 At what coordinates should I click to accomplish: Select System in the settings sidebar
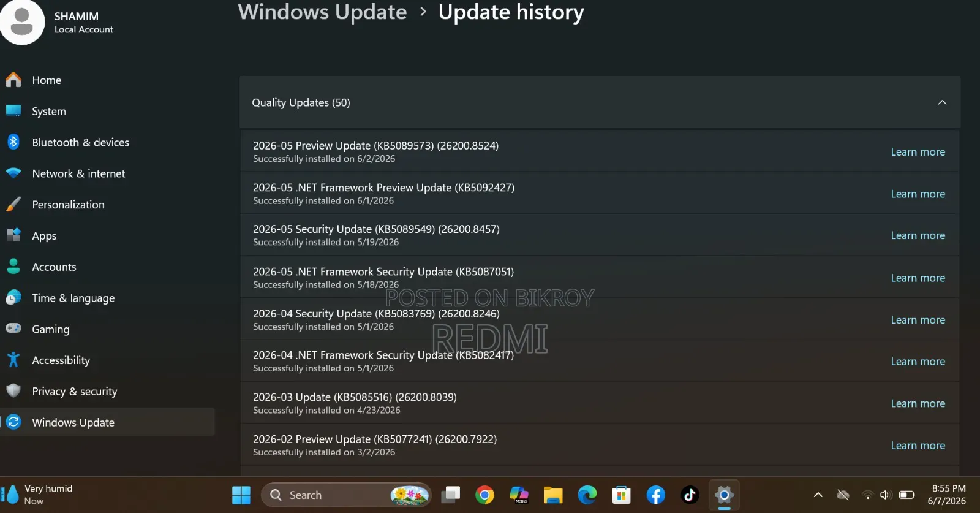click(49, 112)
